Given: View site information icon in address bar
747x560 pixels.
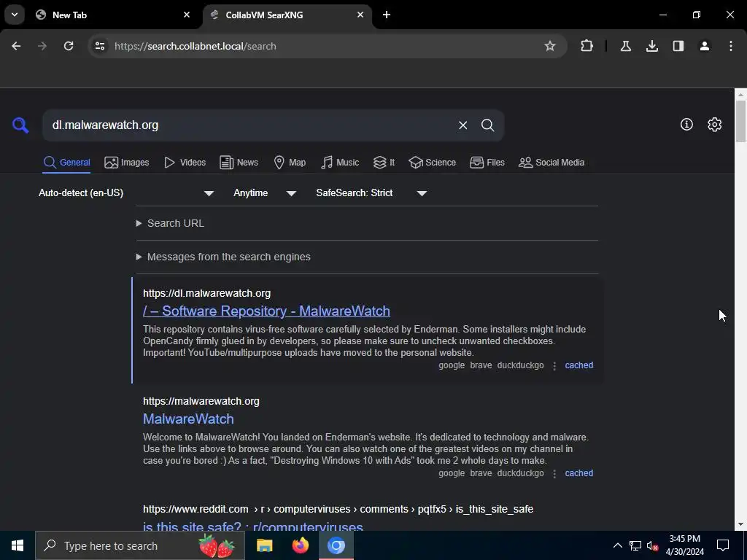Looking at the screenshot, I should (x=99, y=46).
